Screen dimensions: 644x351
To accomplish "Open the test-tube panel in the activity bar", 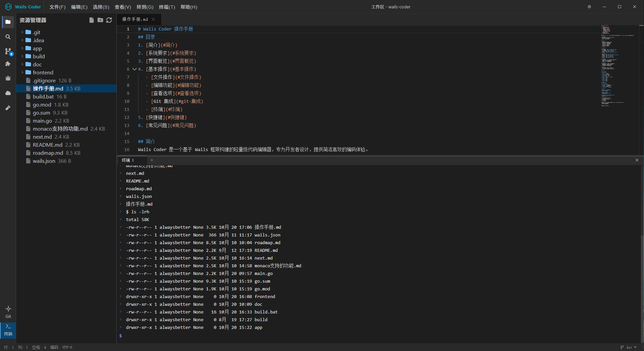I will [8, 108].
